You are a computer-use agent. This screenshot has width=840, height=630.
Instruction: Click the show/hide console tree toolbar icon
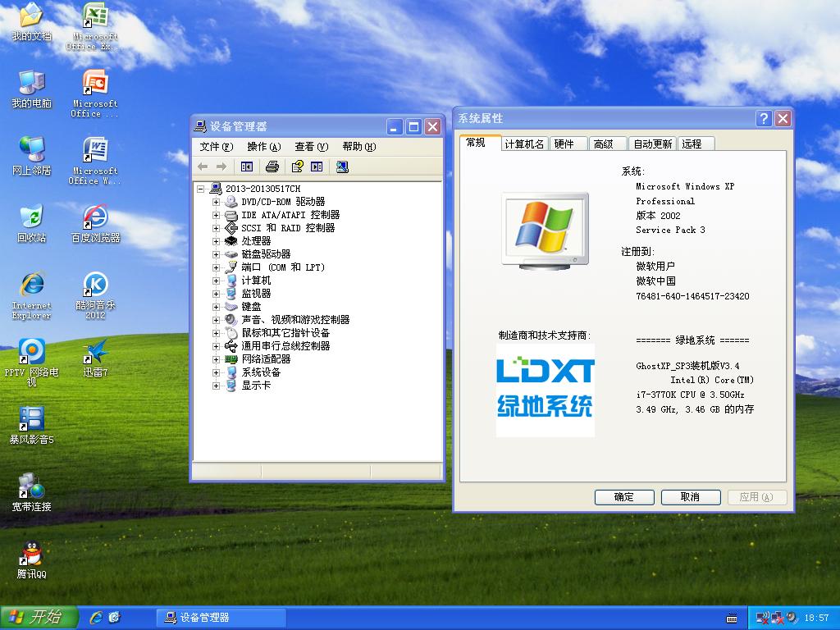click(247, 167)
